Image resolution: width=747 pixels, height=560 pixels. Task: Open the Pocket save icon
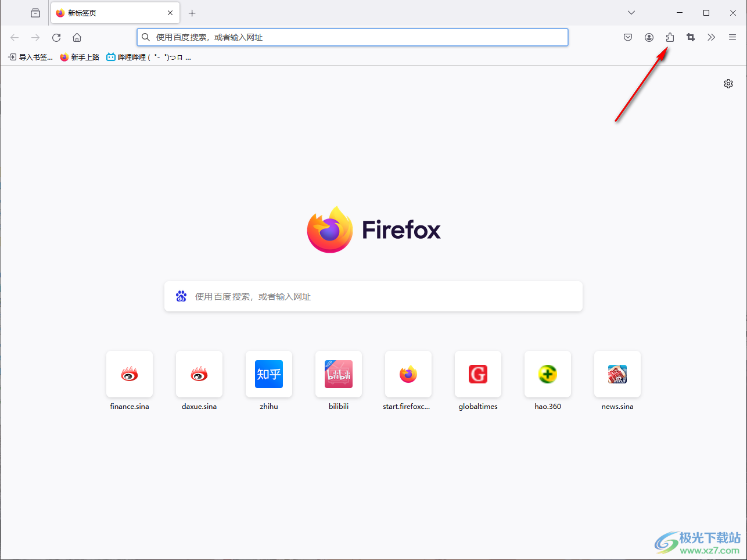[x=628, y=37]
